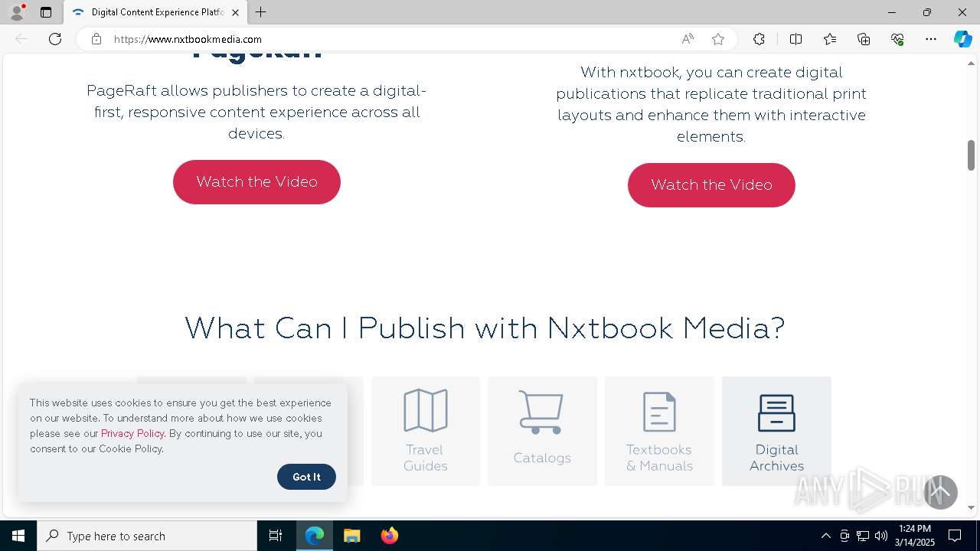Accept cookies with Got It button
Screen dimensions: 980x551
(306, 477)
